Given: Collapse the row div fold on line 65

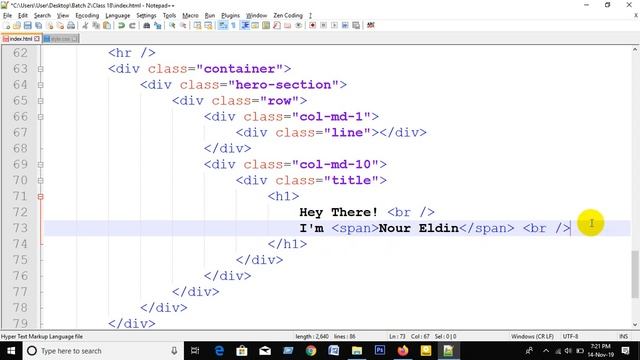Looking at the screenshot, I should (40, 101).
